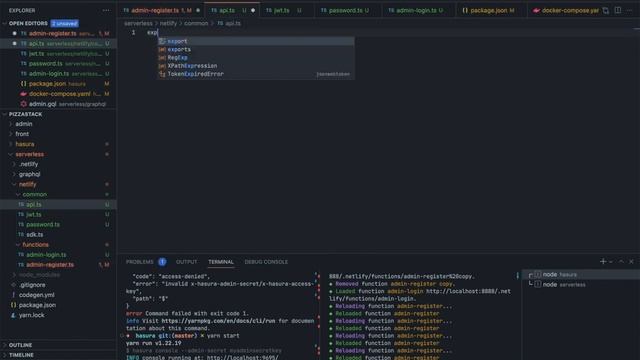Click the split editor icon

(618, 10)
